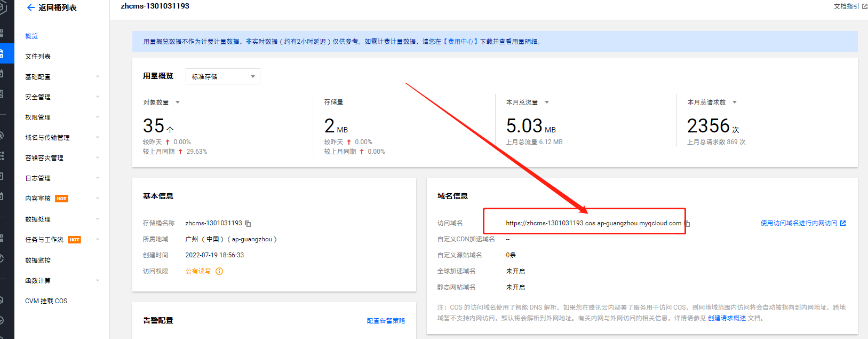Open the 标准存储 storage type dropdown
This screenshot has height=339, width=868.
[x=222, y=76]
